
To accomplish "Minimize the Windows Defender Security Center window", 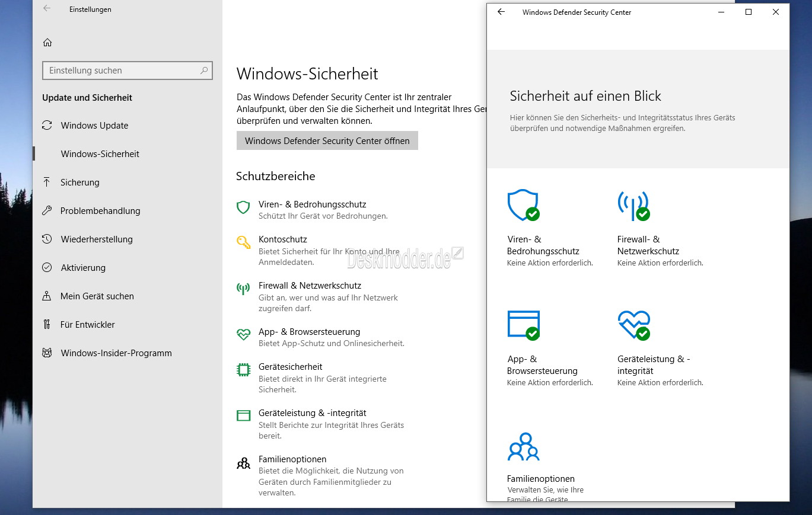I will click(721, 12).
